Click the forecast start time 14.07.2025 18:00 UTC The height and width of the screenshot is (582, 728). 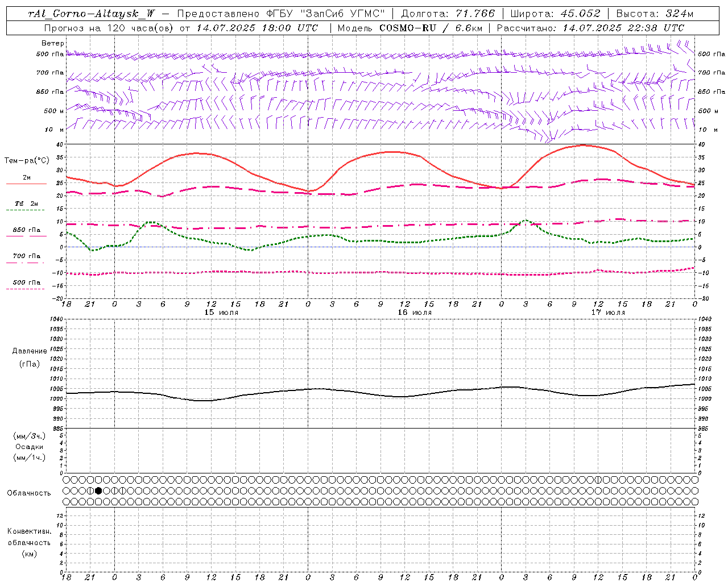(x=257, y=28)
